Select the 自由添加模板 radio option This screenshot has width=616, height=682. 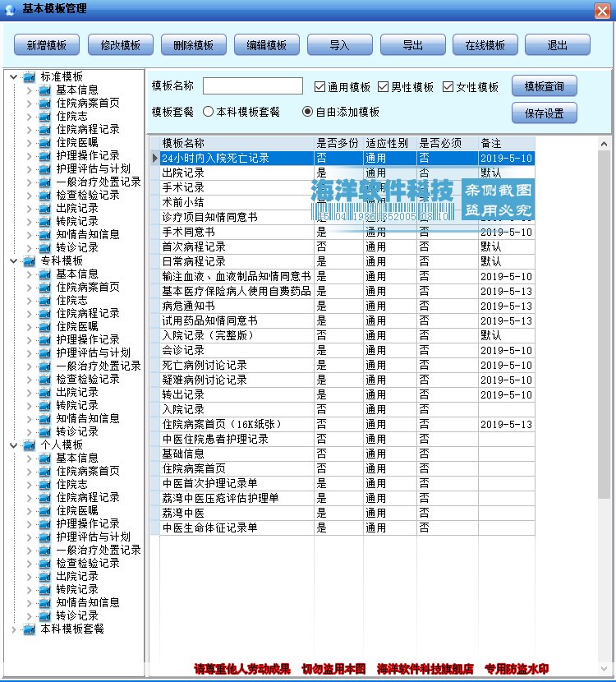pyautogui.click(x=307, y=112)
